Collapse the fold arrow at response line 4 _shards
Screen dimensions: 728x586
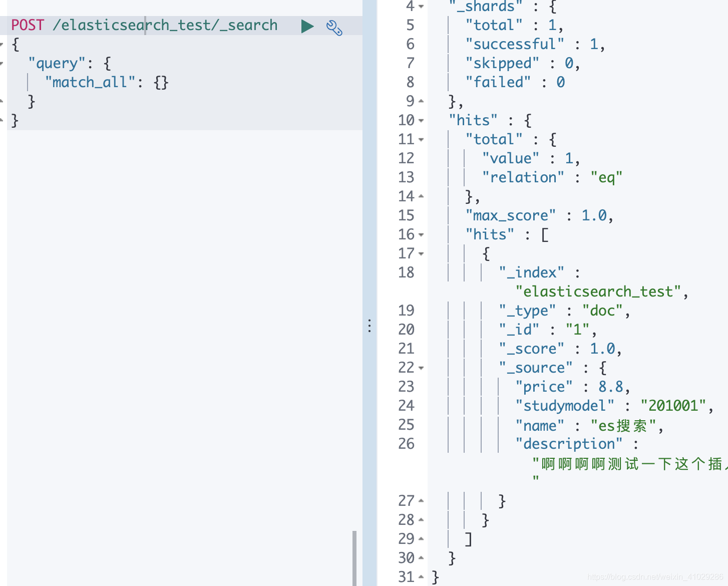tap(421, 7)
